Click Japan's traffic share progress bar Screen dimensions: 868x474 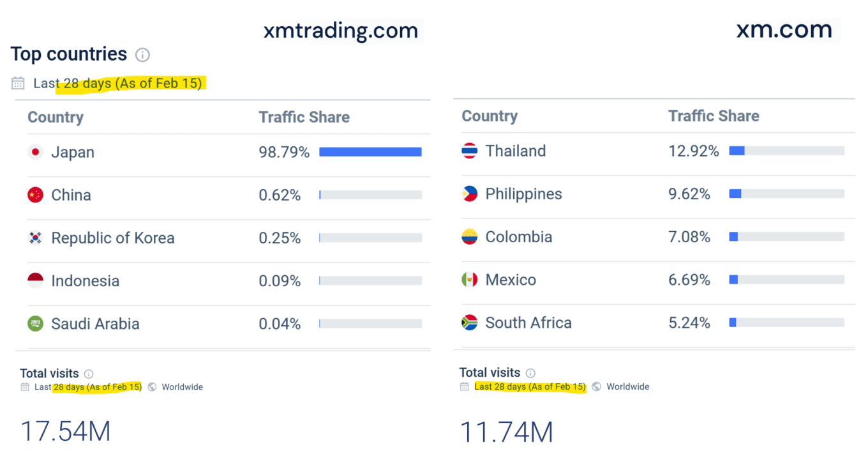[x=370, y=151]
